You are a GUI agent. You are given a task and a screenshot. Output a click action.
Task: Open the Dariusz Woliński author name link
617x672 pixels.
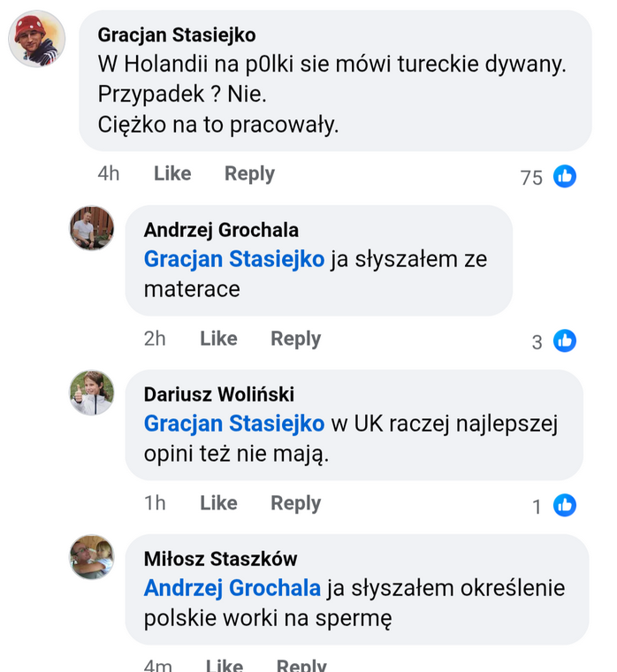click(x=219, y=394)
